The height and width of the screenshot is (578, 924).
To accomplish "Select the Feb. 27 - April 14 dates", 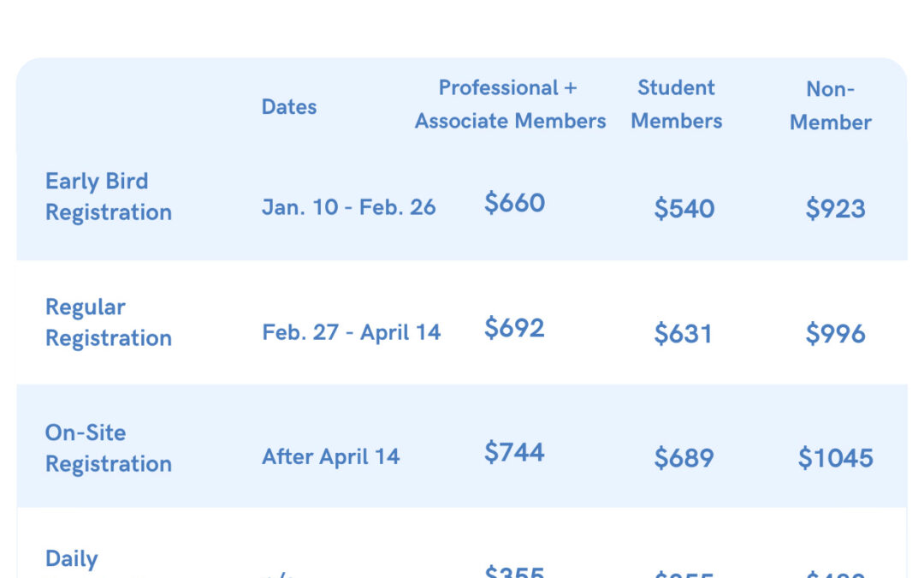I will click(x=352, y=332).
